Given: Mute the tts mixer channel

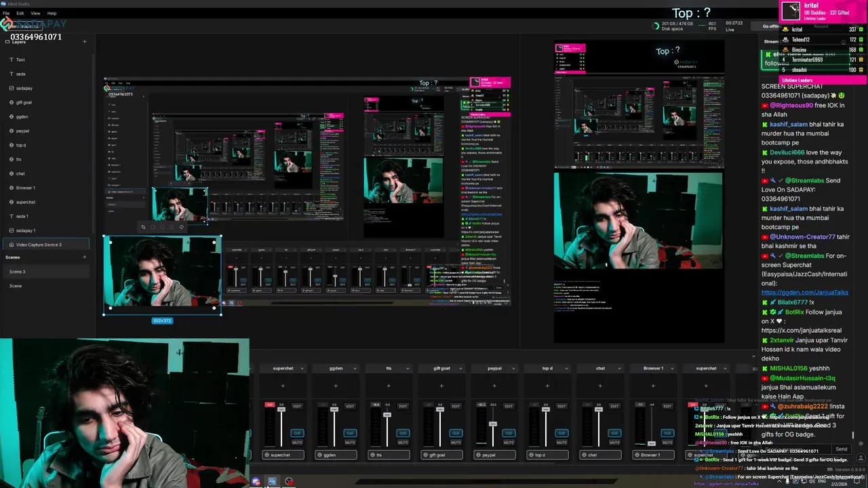Looking at the screenshot, I should 403,442.
